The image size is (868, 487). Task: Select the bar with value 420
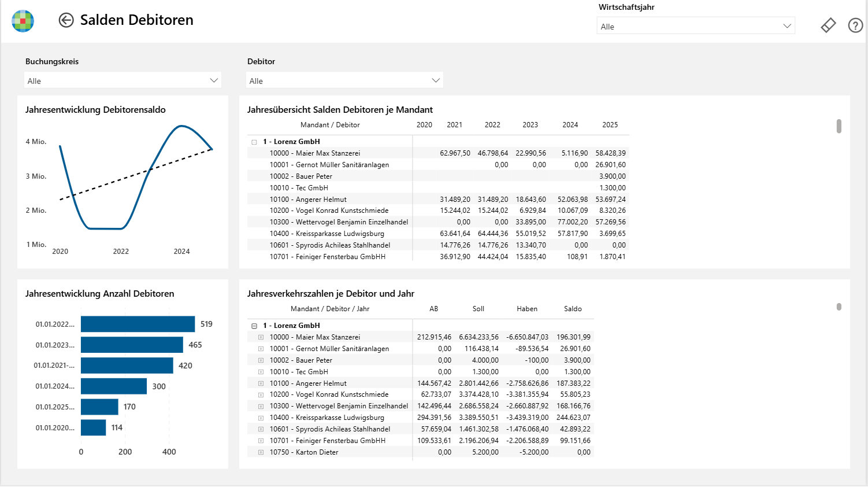[127, 366]
